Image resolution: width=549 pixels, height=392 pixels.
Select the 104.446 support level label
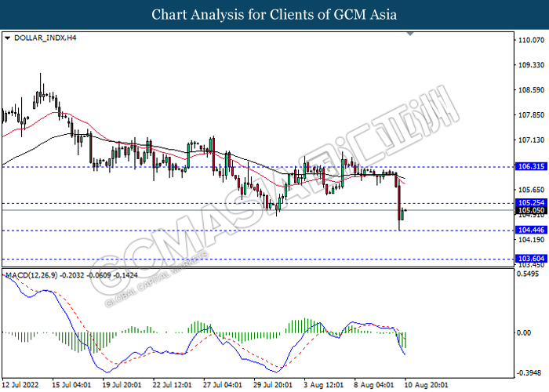(531, 230)
